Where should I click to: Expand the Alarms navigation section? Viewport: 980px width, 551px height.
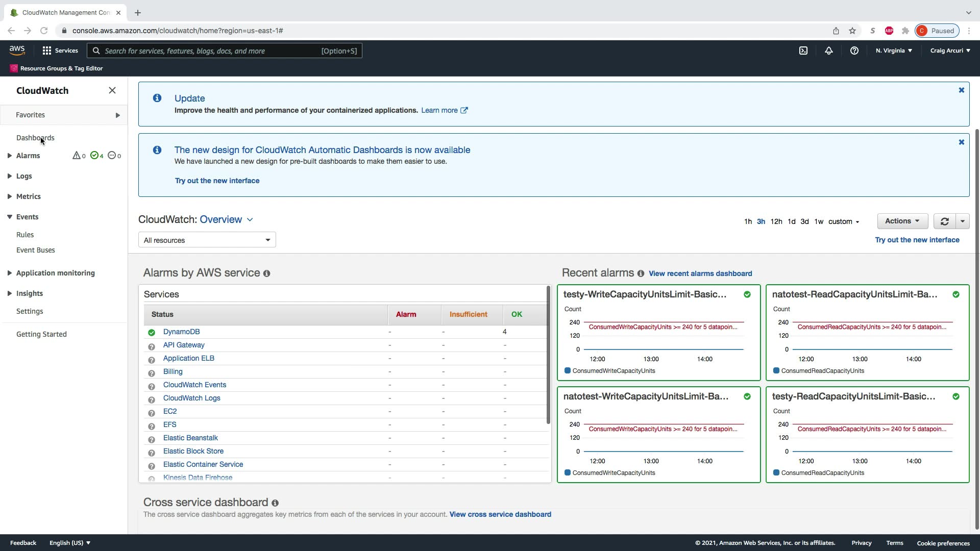tap(10, 156)
